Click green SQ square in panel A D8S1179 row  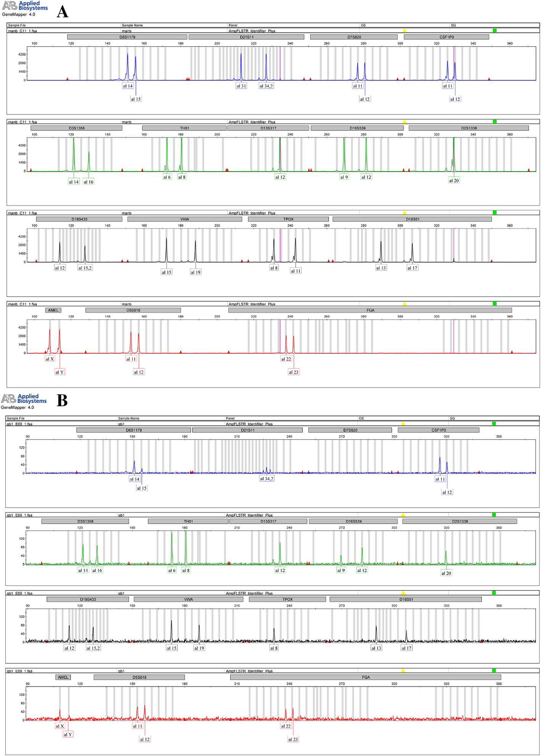click(x=494, y=30)
